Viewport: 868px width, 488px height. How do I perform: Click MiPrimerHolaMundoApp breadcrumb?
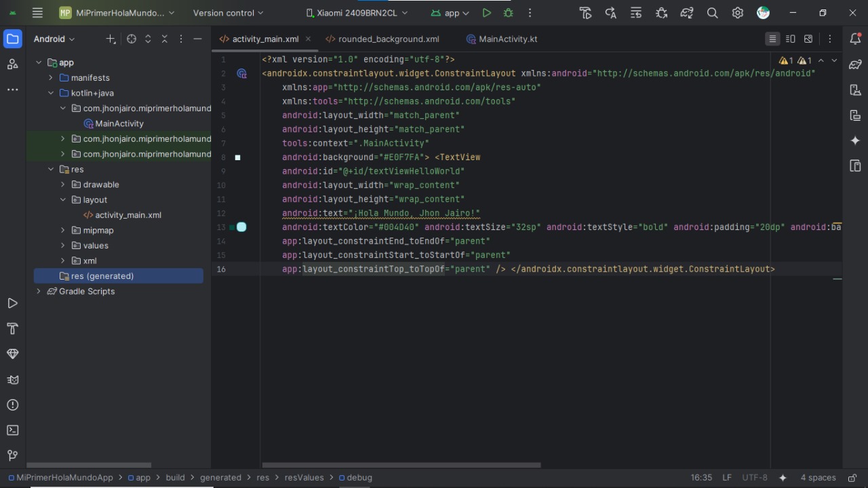tap(60, 478)
